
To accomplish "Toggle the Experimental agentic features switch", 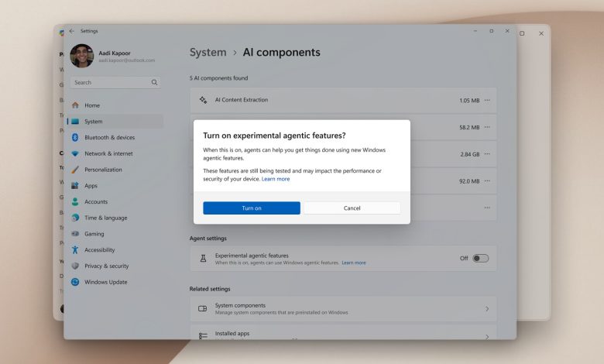I will [480, 258].
